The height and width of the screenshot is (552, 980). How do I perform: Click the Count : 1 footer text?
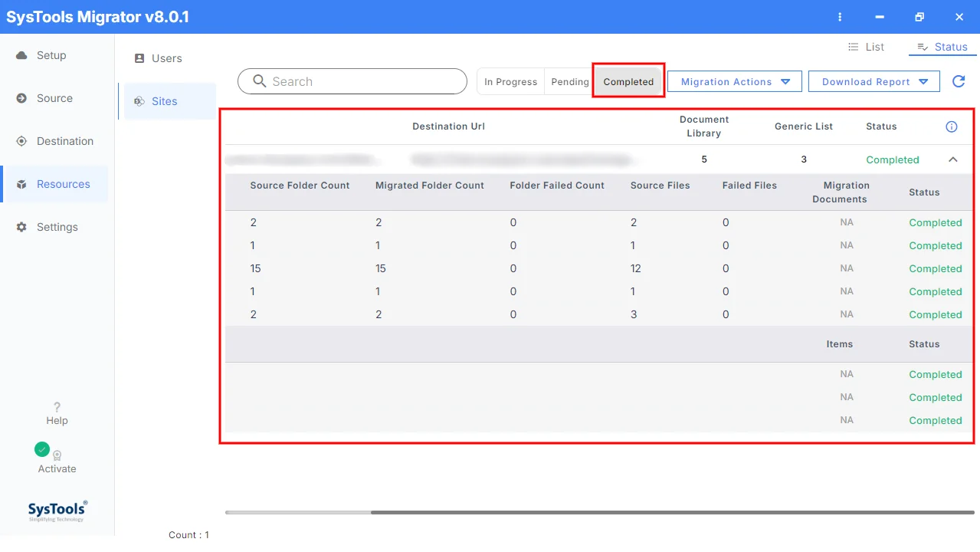click(x=188, y=535)
